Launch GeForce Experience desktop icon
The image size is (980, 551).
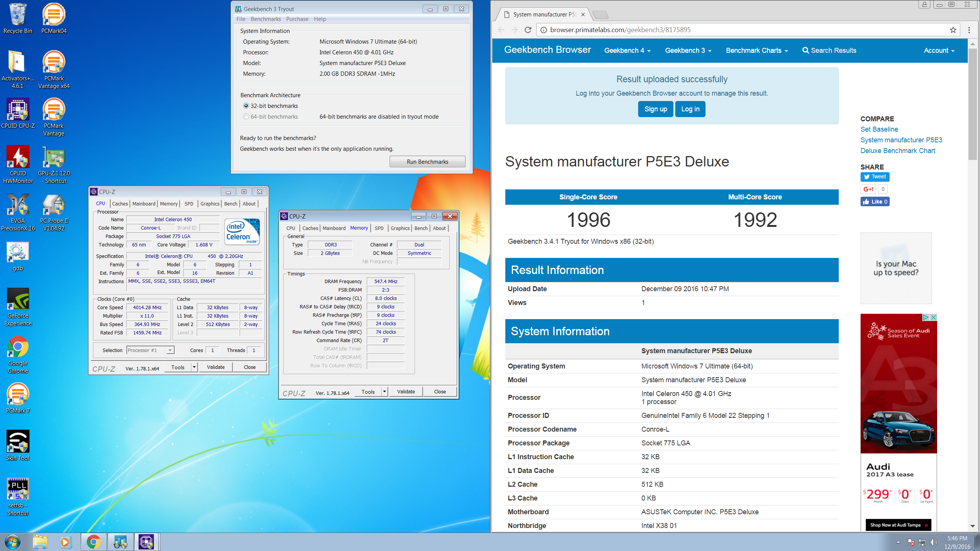tap(18, 307)
